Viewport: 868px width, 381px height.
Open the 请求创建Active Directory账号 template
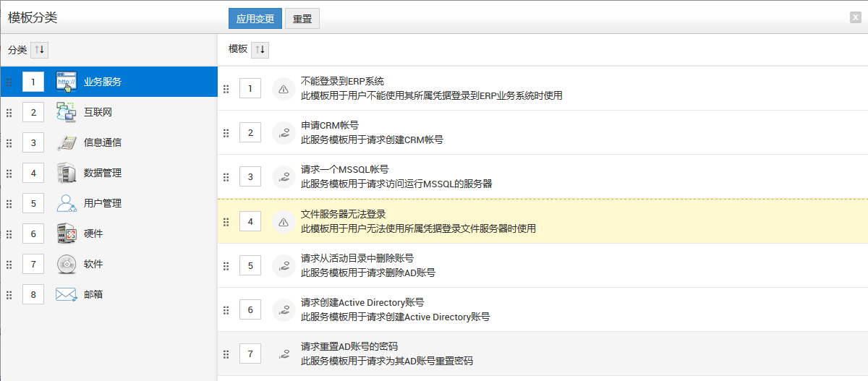coord(362,302)
